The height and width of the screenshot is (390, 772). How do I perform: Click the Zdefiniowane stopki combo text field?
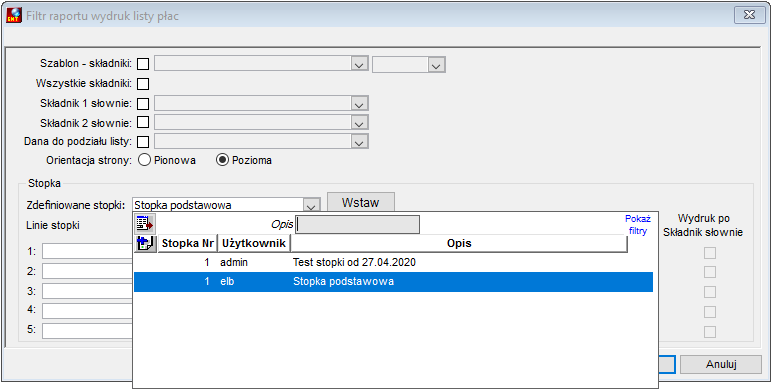[x=218, y=205]
